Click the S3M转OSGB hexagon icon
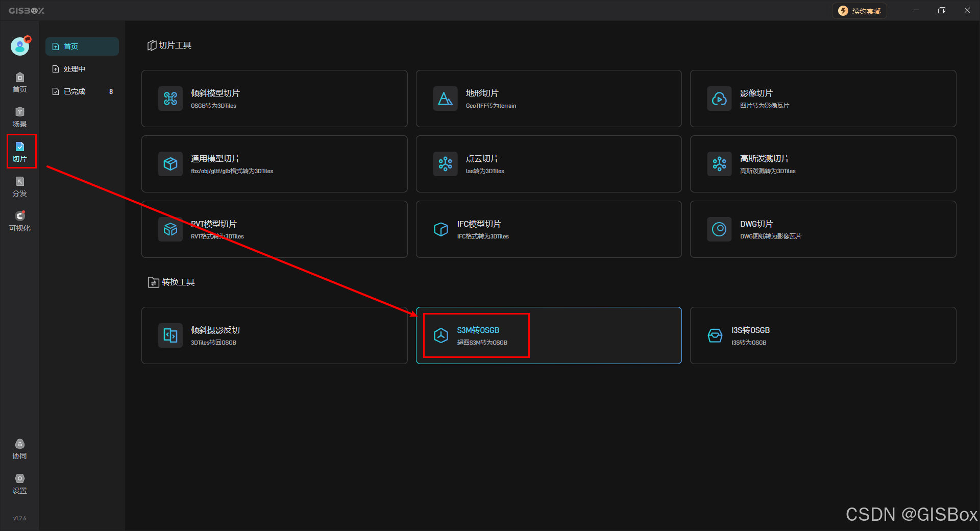The width and height of the screenshot is (980, 531). pyautogui.click(x=441, y=335)
